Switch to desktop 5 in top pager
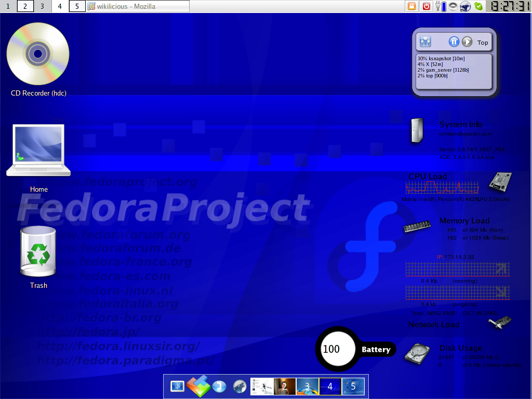Viewport: 532px width, 399px height. click(x=77, y=6)
